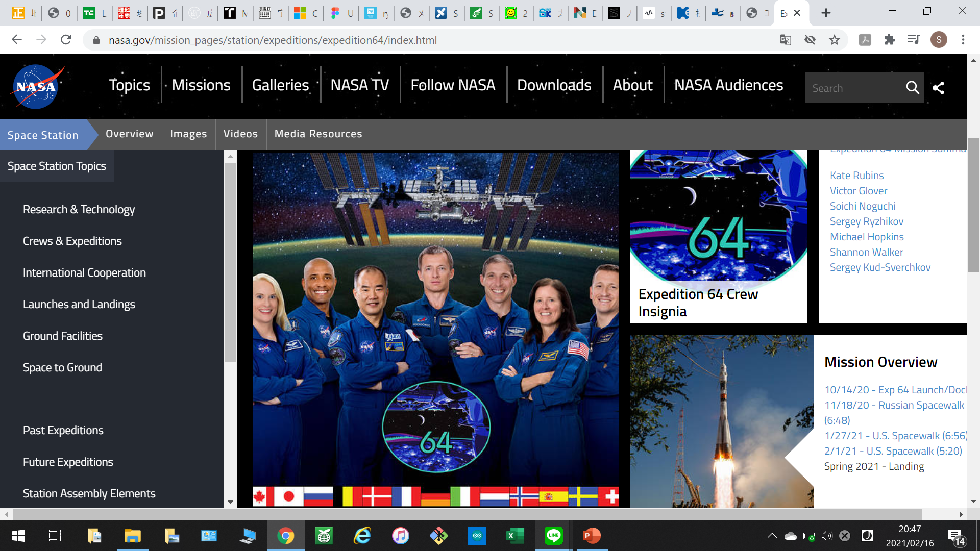The image size is (980, 551).
Task: Open the Follow NASA menu
Action: (x=453, y=85)
